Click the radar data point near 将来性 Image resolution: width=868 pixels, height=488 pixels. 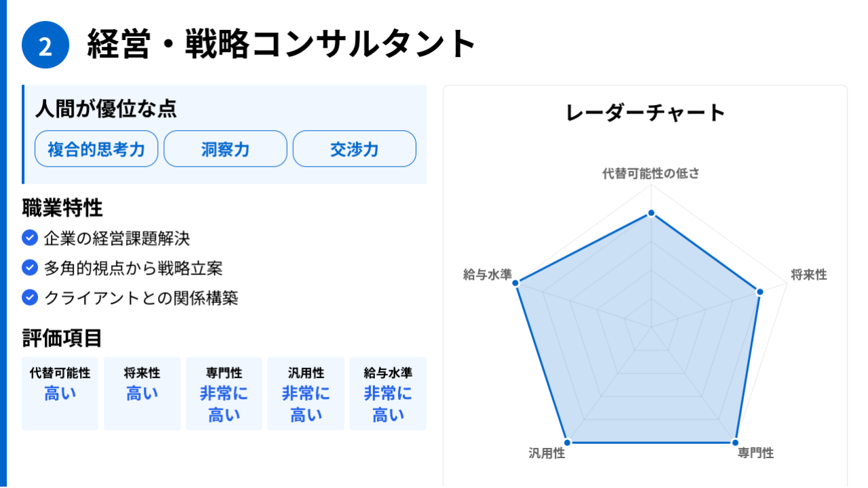[x=759, y=292]
